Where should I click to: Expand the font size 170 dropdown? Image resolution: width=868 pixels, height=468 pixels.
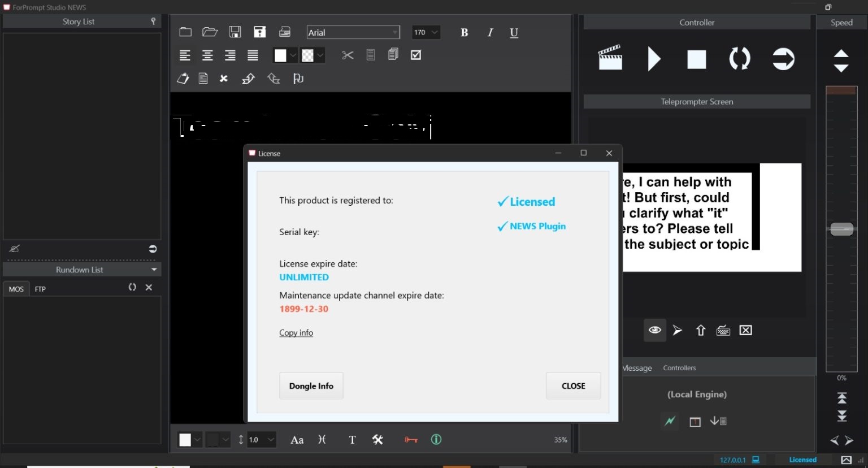pyautogui.click(x=434, y=33)
